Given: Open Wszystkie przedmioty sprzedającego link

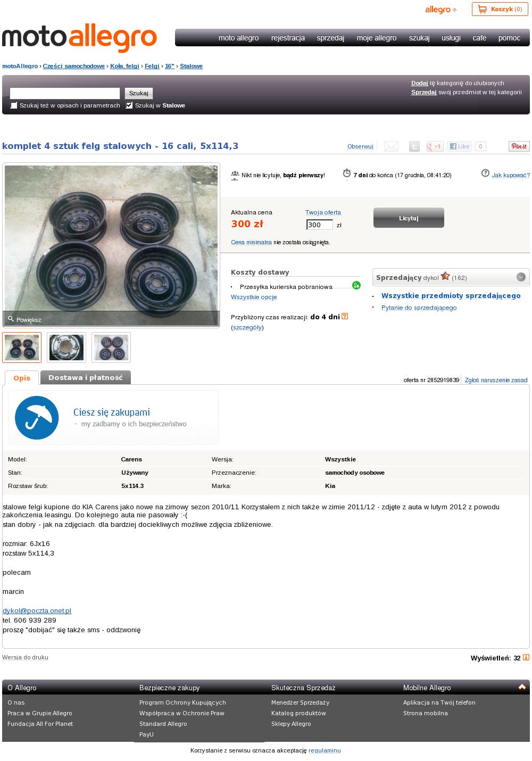Looking at the screenshot, I should (451, 295).
